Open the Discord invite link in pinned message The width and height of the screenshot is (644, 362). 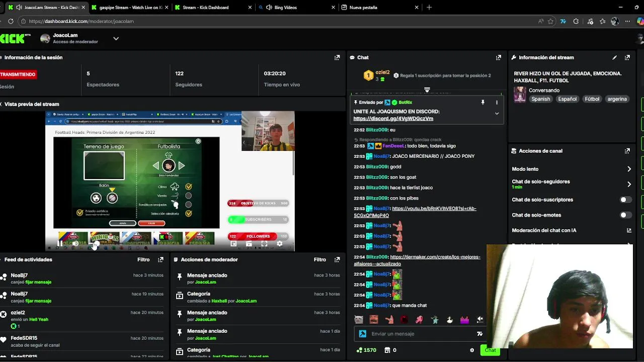coord(393,119)
